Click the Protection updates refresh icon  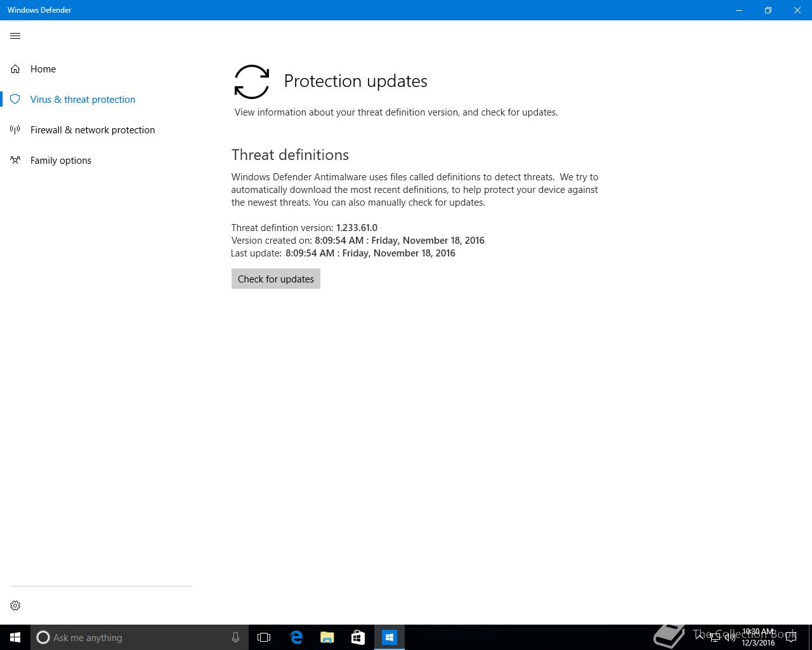(x=252, y=82)
